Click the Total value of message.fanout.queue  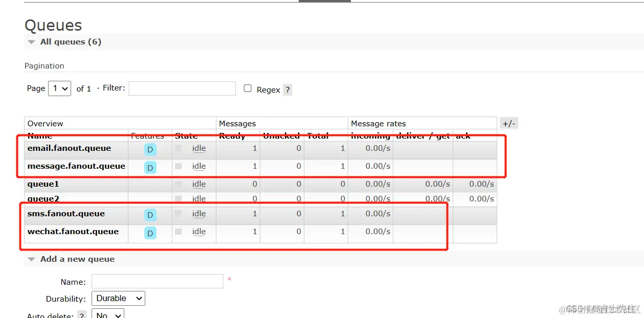tap(343, 166)
